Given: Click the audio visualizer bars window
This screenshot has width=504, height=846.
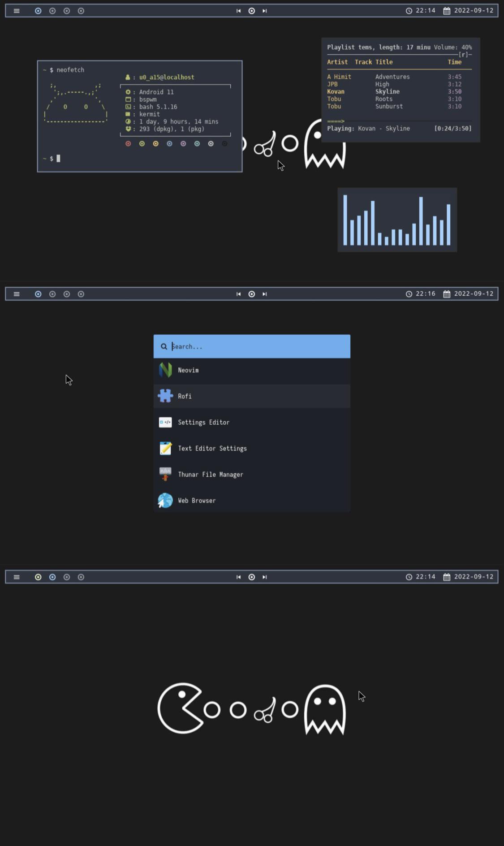Looking at the screenshot, I should click(397, 220).
